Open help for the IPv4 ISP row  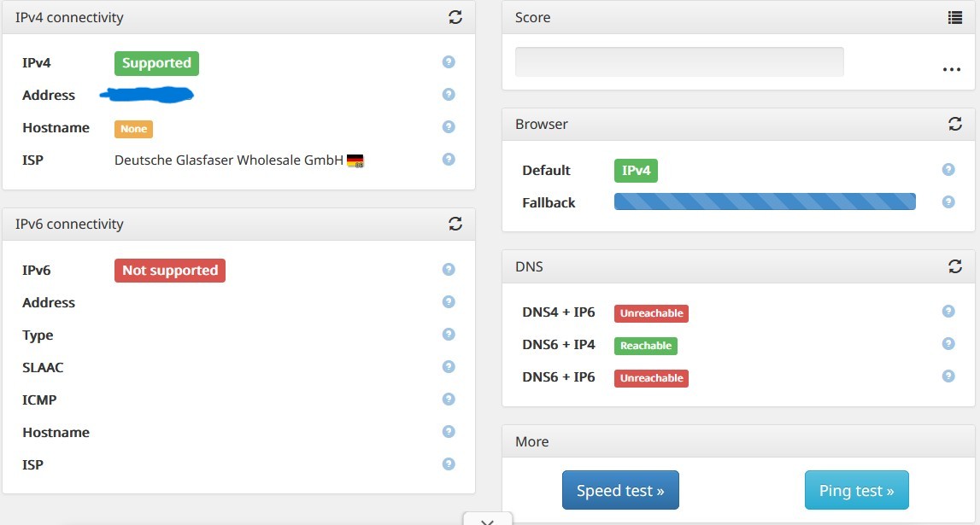tap(449, 160)
